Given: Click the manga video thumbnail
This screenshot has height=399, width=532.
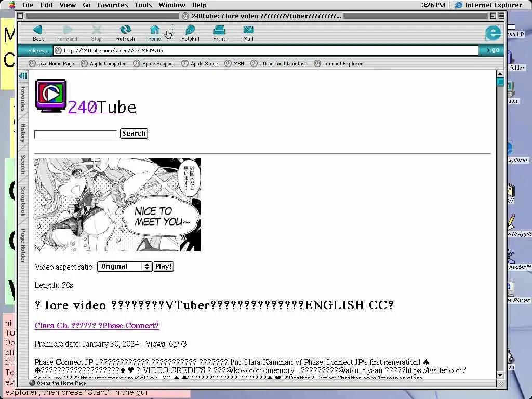Looking at the screenshot, I should [117, 205].
